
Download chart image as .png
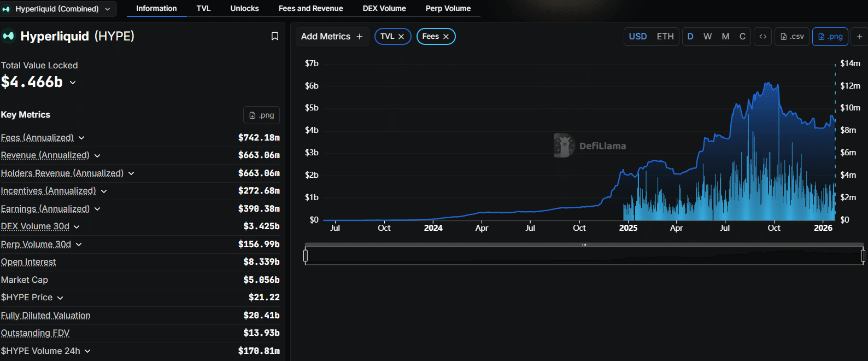click(830, 37)
